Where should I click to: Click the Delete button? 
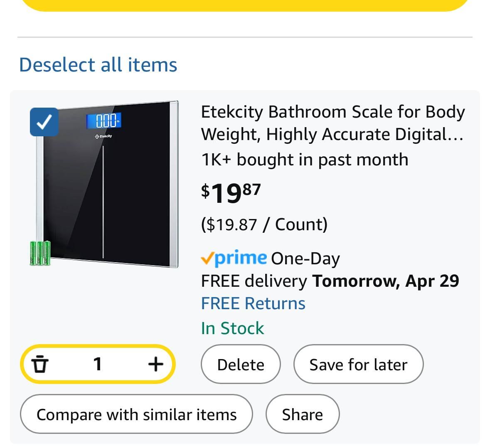(x=241, y=364)
